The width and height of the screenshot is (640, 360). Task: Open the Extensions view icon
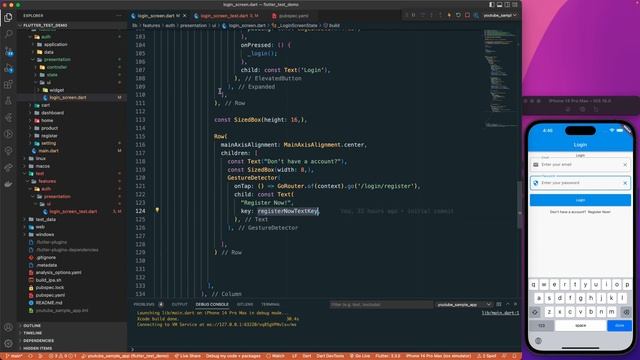point(8,84)
